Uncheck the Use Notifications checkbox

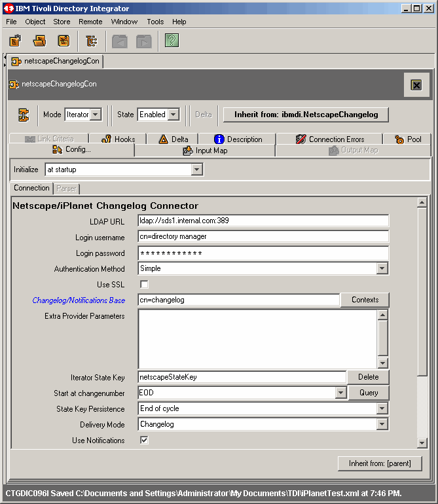click(x=144, y=441)
